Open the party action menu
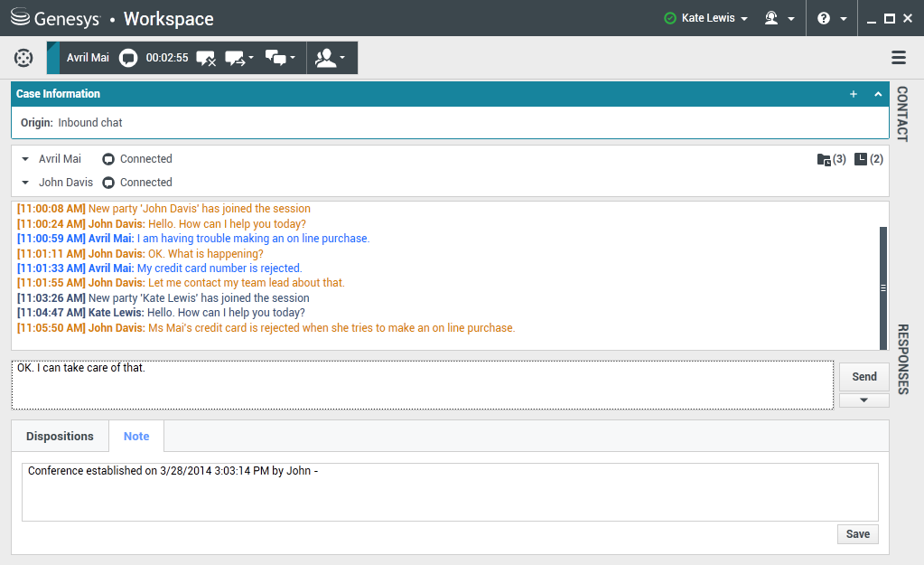 (331, 58)
